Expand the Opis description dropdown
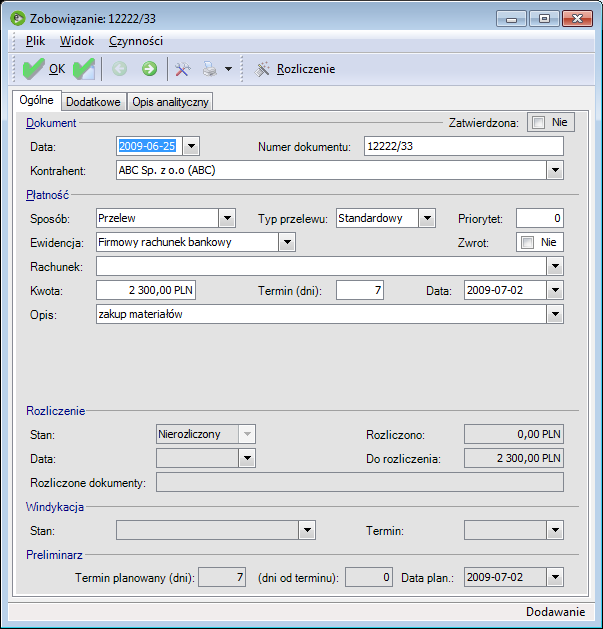The width and height of the screenshot is (603, 629). pyautogui.click(x=555, y=314)
